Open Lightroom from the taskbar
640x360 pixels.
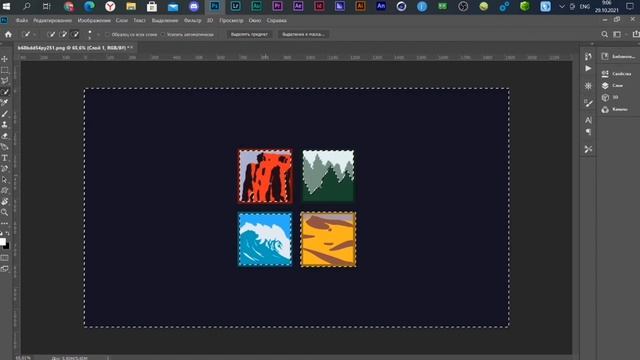236,7
